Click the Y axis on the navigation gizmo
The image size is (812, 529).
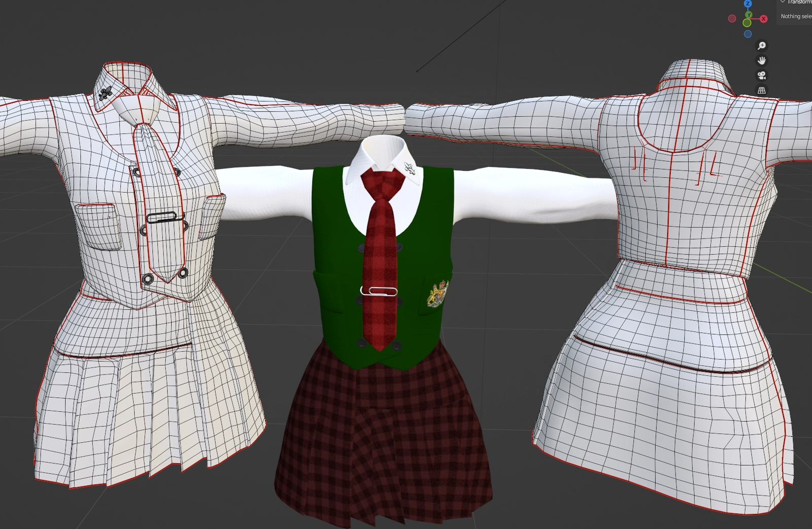point(750,14)
